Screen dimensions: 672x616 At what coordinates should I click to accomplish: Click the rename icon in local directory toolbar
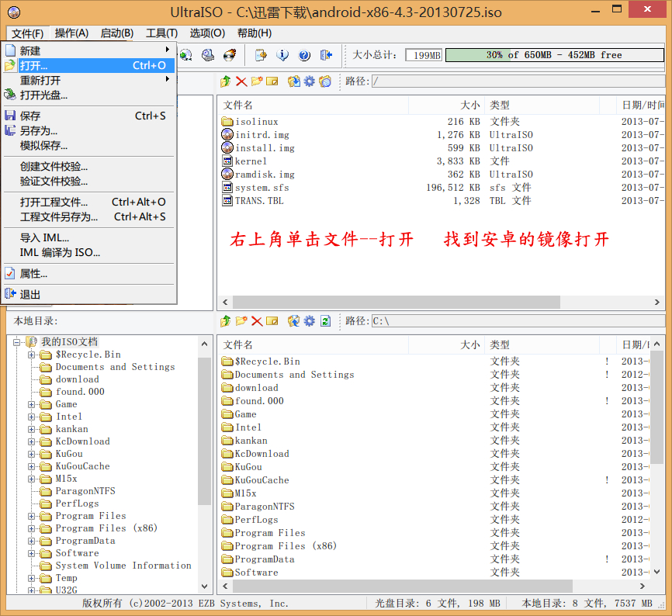272,321
